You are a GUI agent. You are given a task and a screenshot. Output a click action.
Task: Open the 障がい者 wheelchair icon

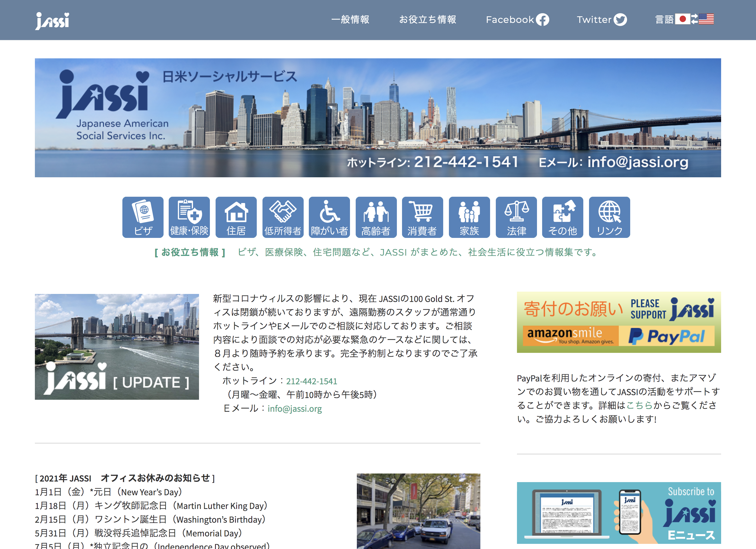click(329, 217)
